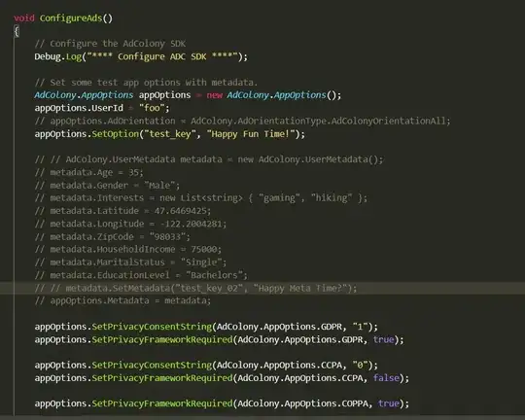This screenshot has height=420, width=525.
Task: Click the 'false' value in CCPA line
Action: pyautogui.click(x=386, y=378)
